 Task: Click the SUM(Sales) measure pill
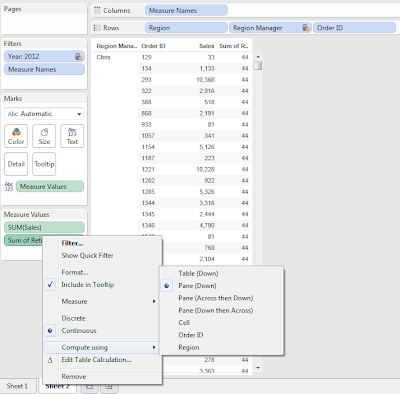point(44,227)
